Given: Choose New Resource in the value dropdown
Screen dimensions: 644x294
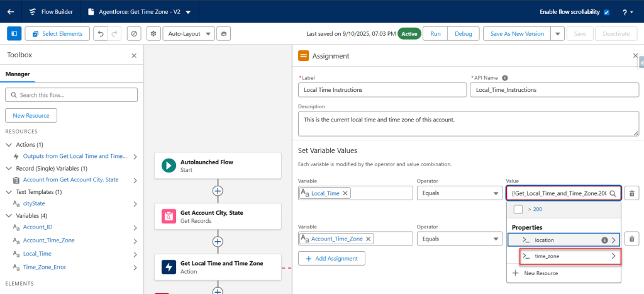Looking at the screenshot, I should pyautogui.click(x=540, y=273).
